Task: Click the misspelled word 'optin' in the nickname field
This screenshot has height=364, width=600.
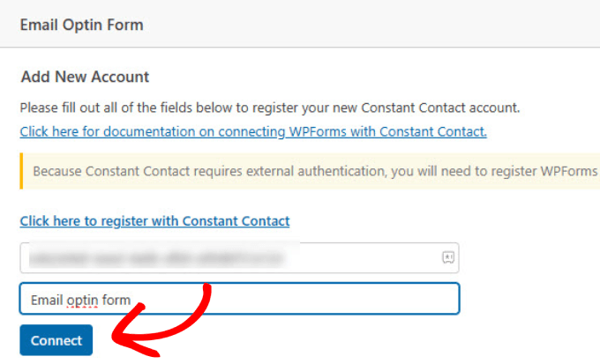Action: pyautogui.click(x=80, y=300)
